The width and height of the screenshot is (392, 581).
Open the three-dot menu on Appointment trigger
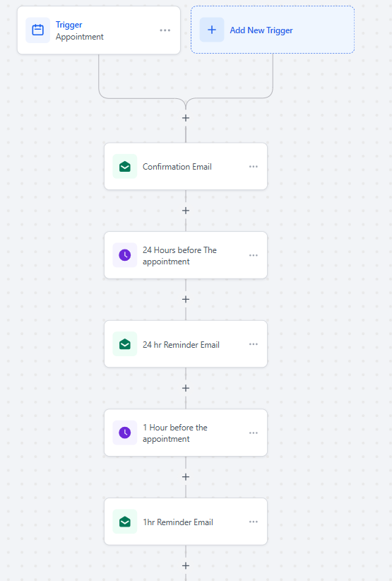coord(165,30)
